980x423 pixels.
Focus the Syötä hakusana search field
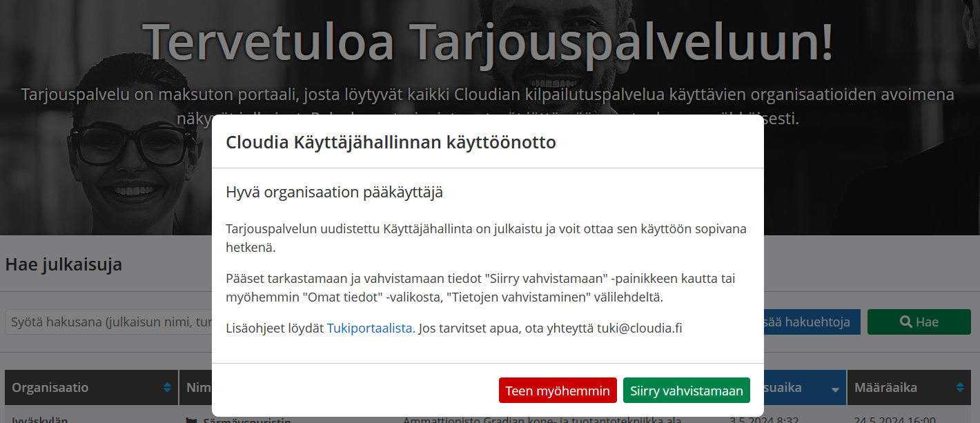click(x=109, y=322)
